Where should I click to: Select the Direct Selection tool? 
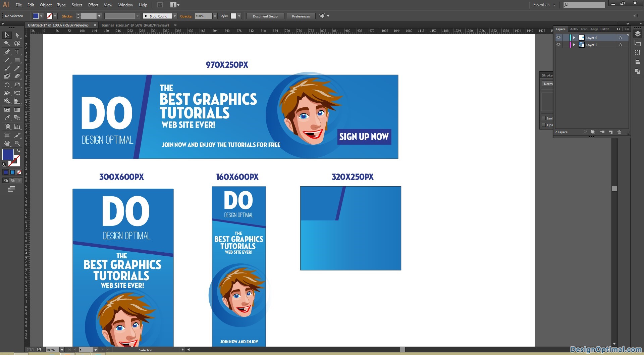click(17, 35)
